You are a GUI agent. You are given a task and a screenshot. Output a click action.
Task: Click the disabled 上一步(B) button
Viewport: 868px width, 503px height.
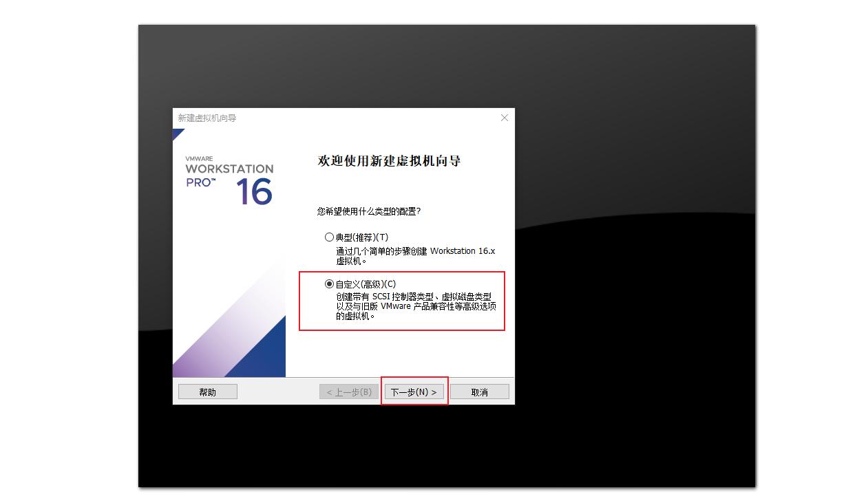click(348, 391)
